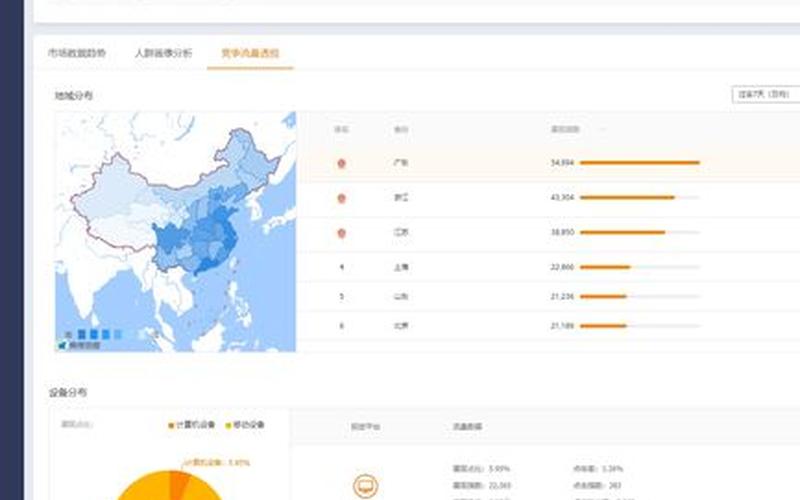Click the 展现指数 value in the device table
800x500 pixels.
[499, 485]
